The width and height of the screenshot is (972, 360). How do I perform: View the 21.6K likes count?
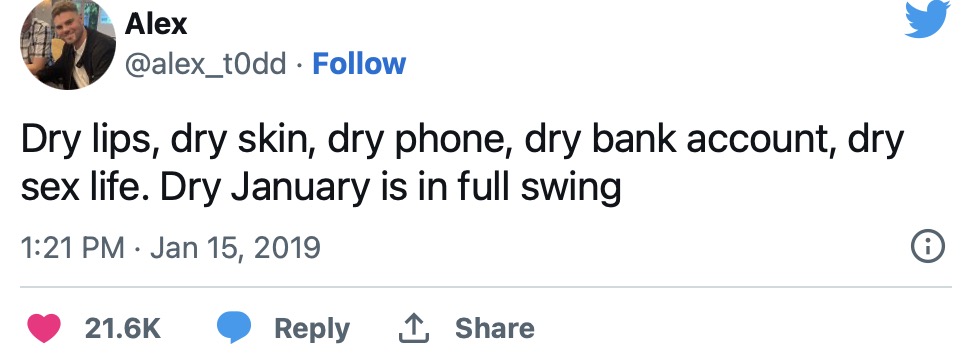[123, 328]
